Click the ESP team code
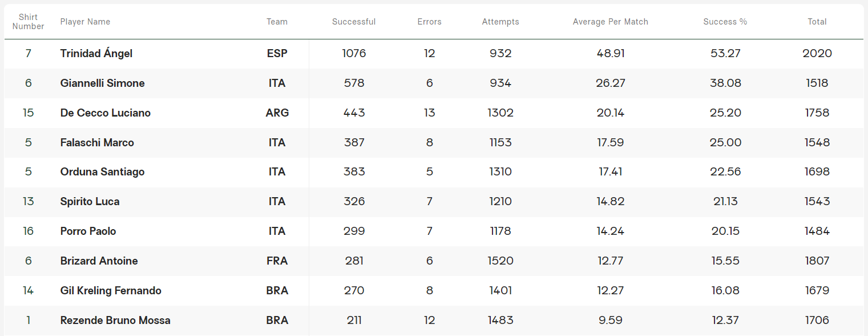Screen dimensions: 868x336 [x=277, y=54]
